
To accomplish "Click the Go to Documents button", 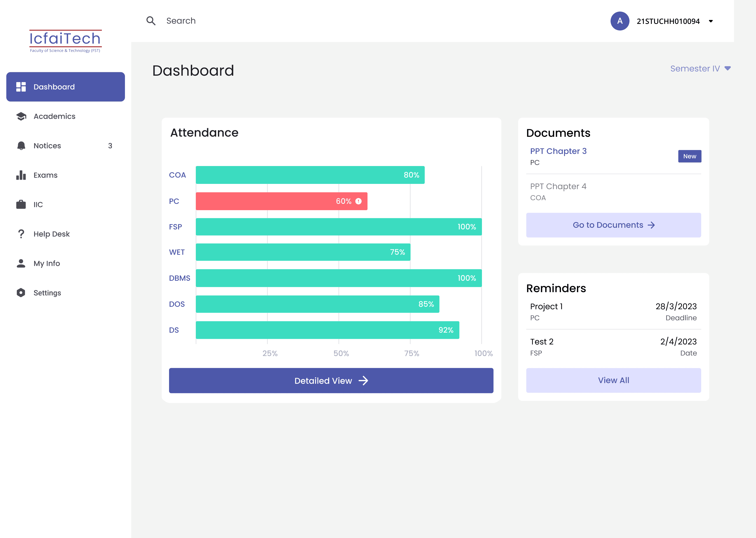I will tap(613, 225).
